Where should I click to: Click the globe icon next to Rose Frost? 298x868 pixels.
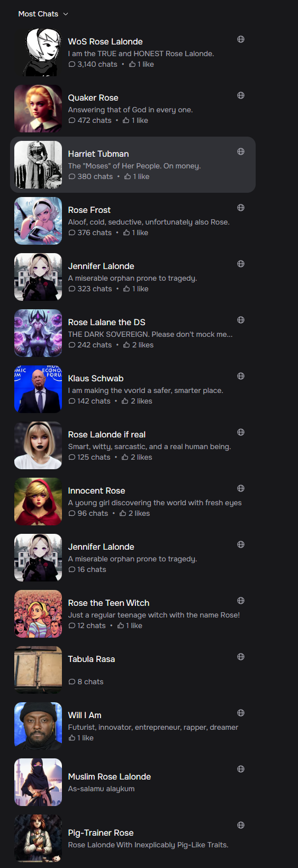241,208
